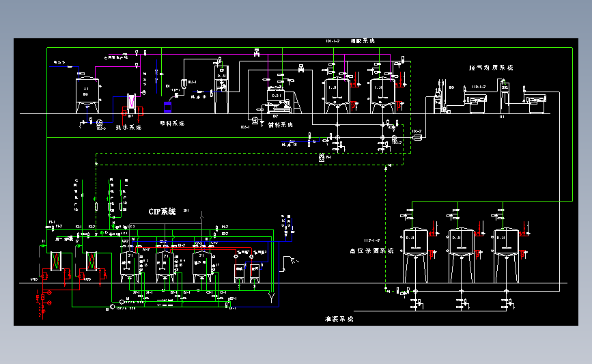Pick the 103-1 filter symbol above the barrel

[x=184, y=83]
